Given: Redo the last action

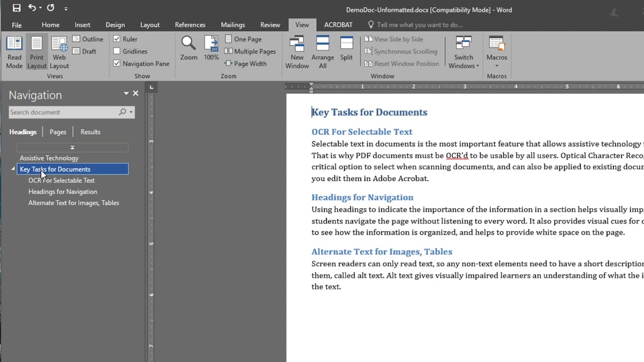Looking at the screenshot, I should (x=50, y=8).
